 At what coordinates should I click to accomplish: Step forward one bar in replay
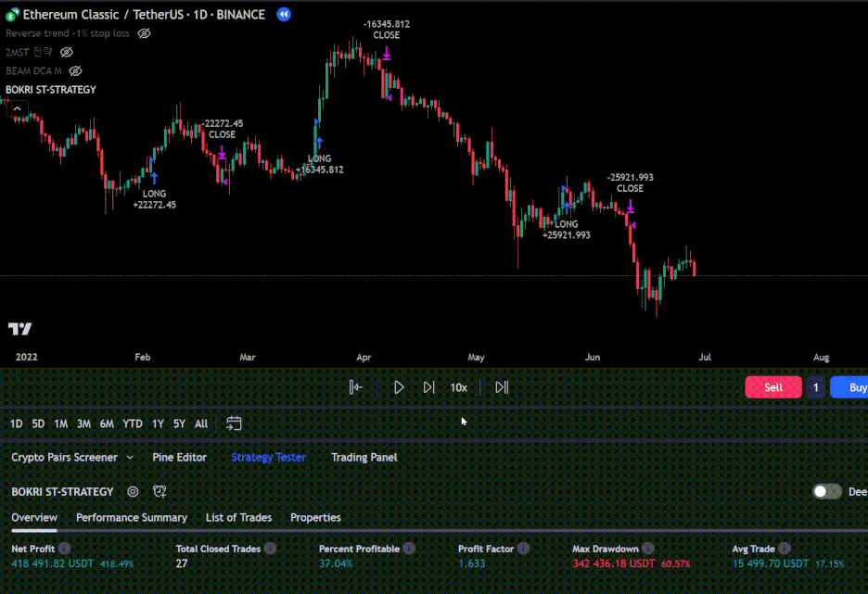[x=428, y=387]
